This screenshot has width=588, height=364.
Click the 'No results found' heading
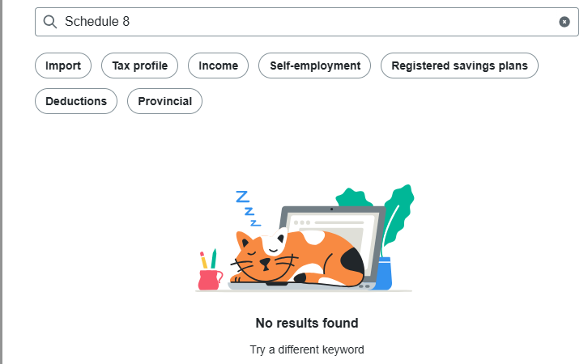click(307, 324)
